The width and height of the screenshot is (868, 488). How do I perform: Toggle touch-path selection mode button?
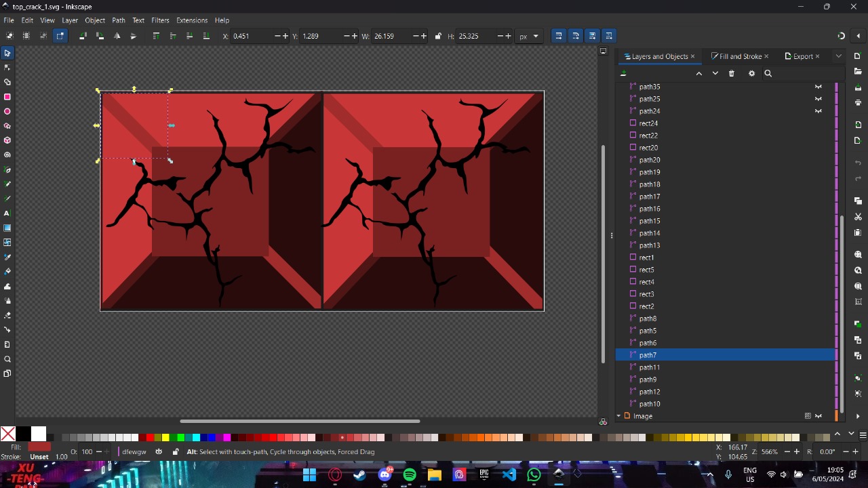(x=60, y=36)
